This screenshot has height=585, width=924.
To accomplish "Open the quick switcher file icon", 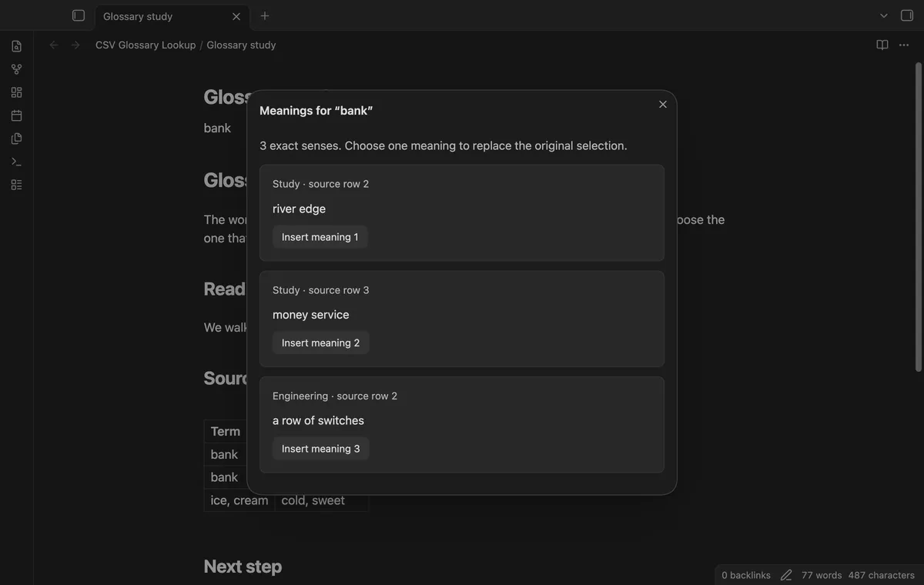I will 16,46.
